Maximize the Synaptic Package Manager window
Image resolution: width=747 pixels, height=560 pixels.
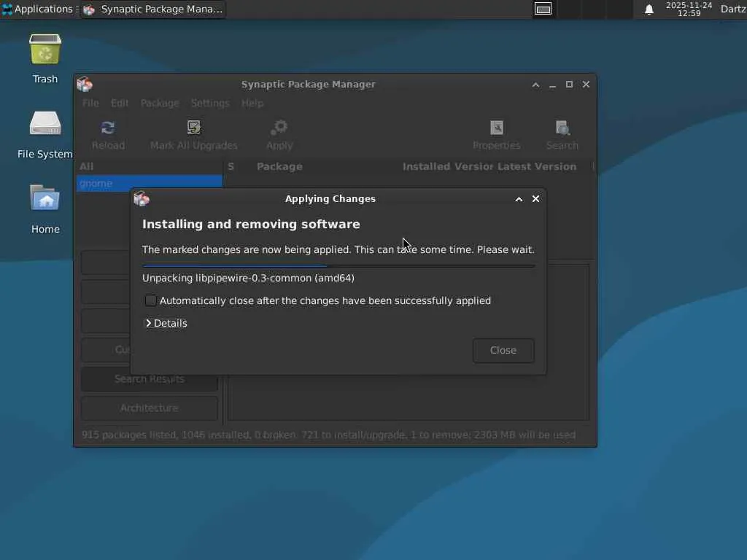click(x=569, y=85)
